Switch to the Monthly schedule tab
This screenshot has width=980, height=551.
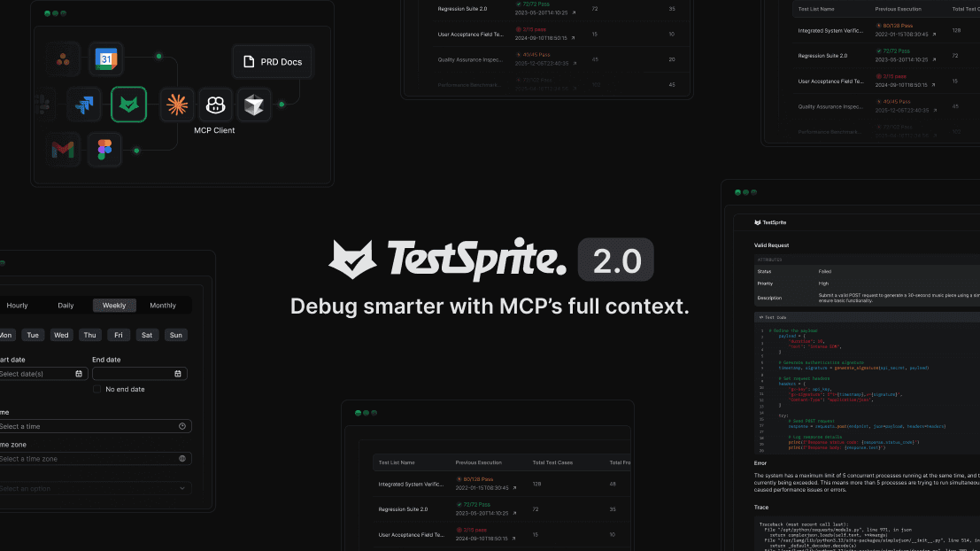click(x=163, y=306)
